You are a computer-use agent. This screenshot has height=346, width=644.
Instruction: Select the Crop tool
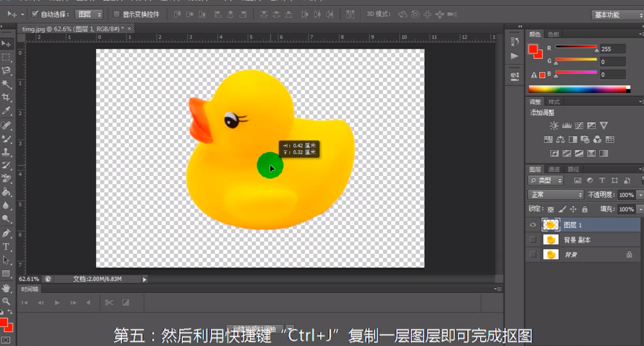[x=6, y=97]
